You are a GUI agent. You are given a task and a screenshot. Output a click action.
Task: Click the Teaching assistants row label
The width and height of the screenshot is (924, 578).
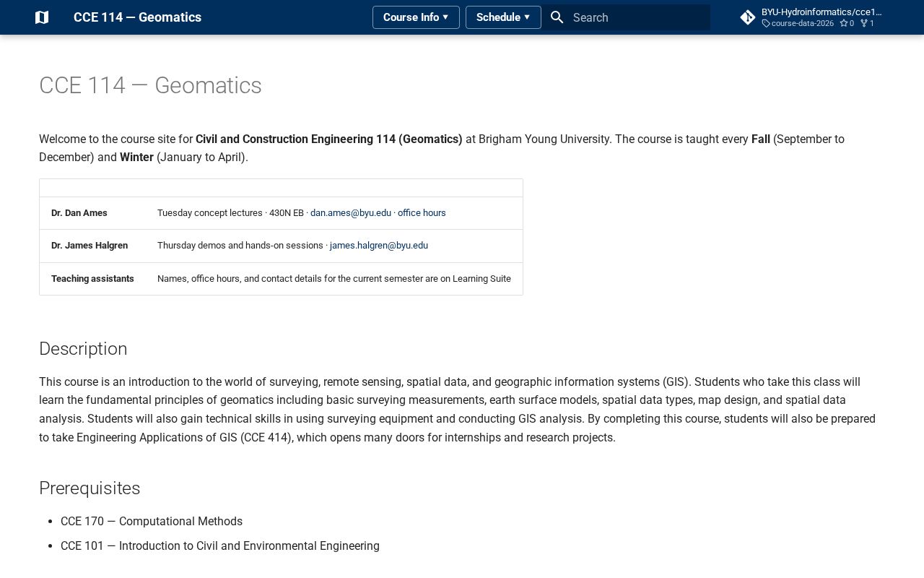[x=92, y=279]
